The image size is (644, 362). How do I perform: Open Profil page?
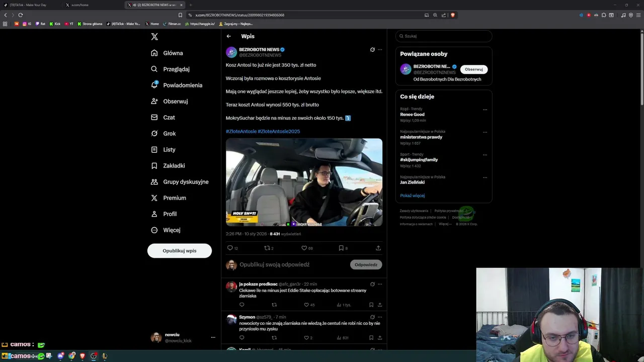click(x=164, y=214)
